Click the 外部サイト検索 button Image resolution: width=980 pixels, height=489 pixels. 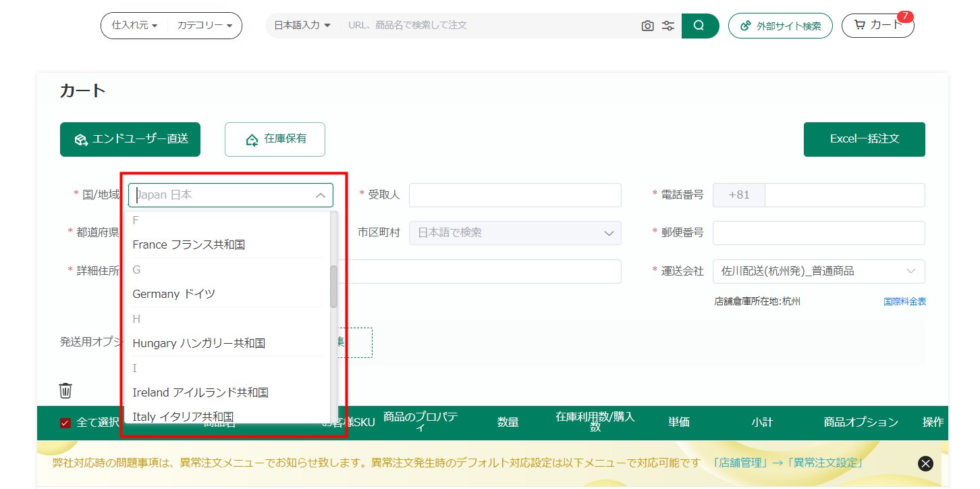click(780, 26)
